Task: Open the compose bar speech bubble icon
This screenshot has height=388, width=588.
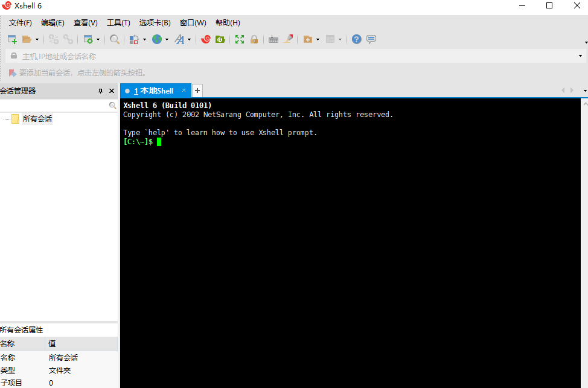Action: click(371, 39)
